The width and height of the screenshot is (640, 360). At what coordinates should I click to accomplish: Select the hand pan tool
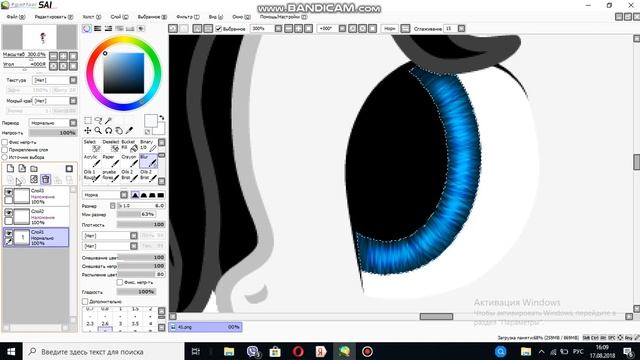click(x=119, y=131)
